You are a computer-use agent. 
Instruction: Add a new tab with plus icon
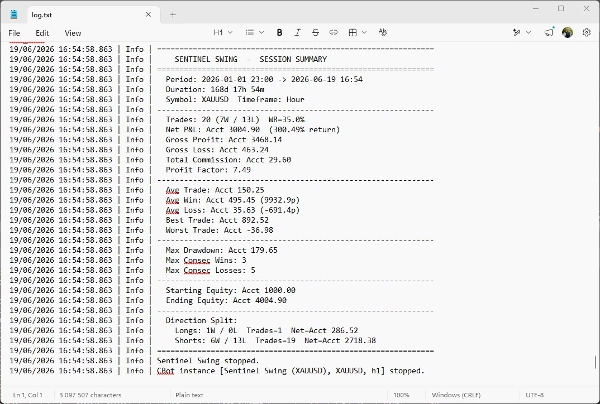173,15
